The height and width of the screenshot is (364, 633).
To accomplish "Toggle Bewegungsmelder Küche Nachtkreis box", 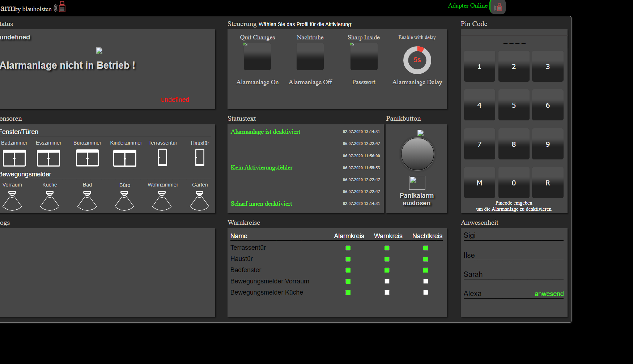I will point(426,292).
